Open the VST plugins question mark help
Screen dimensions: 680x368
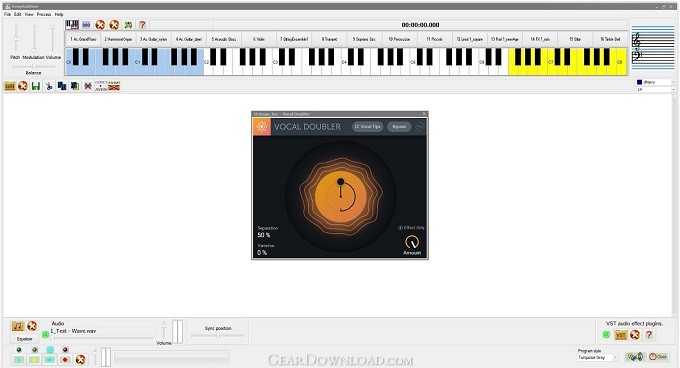649,335
